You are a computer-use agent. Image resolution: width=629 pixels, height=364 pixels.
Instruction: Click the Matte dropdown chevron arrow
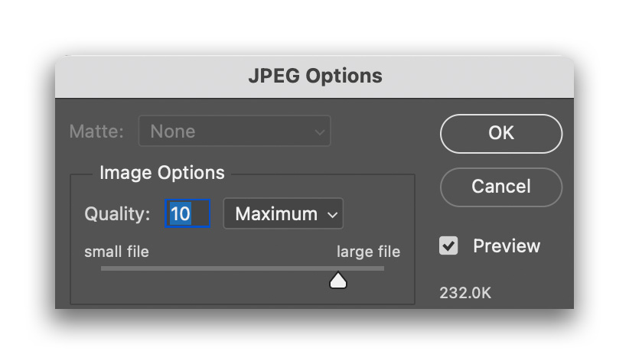click(319, 132)
